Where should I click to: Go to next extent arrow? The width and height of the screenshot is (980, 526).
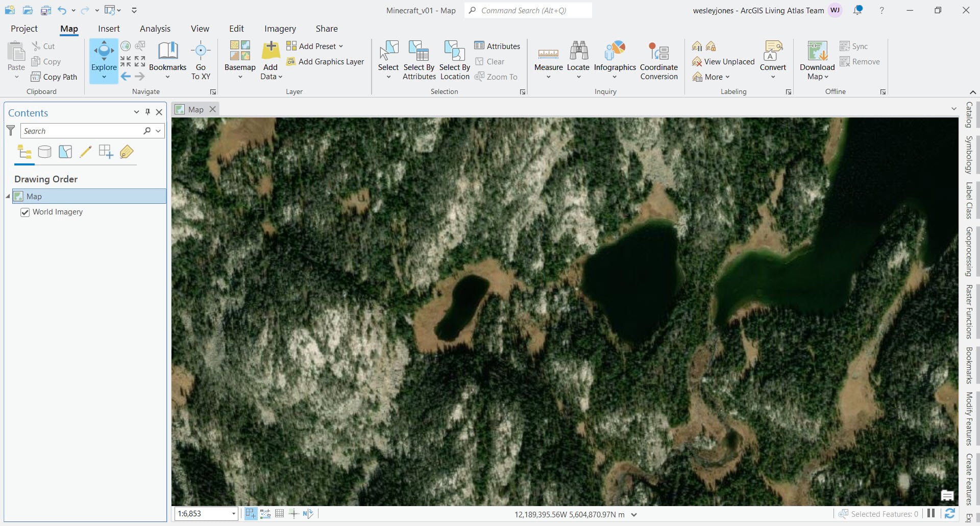click(139, 77)
